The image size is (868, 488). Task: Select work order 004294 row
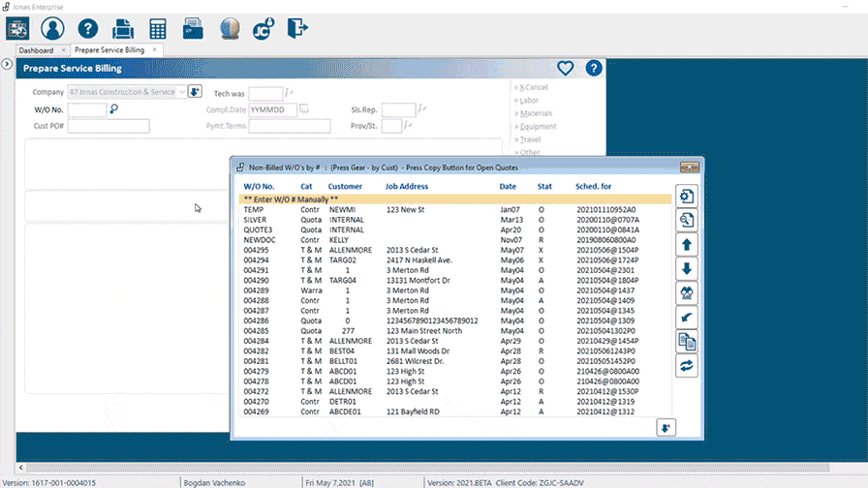(455, 260)
